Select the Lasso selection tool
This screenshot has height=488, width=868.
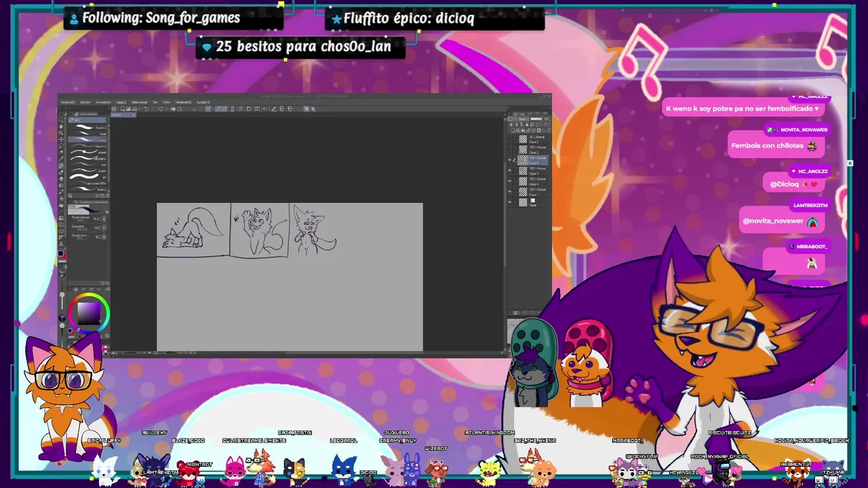(61, 146)
